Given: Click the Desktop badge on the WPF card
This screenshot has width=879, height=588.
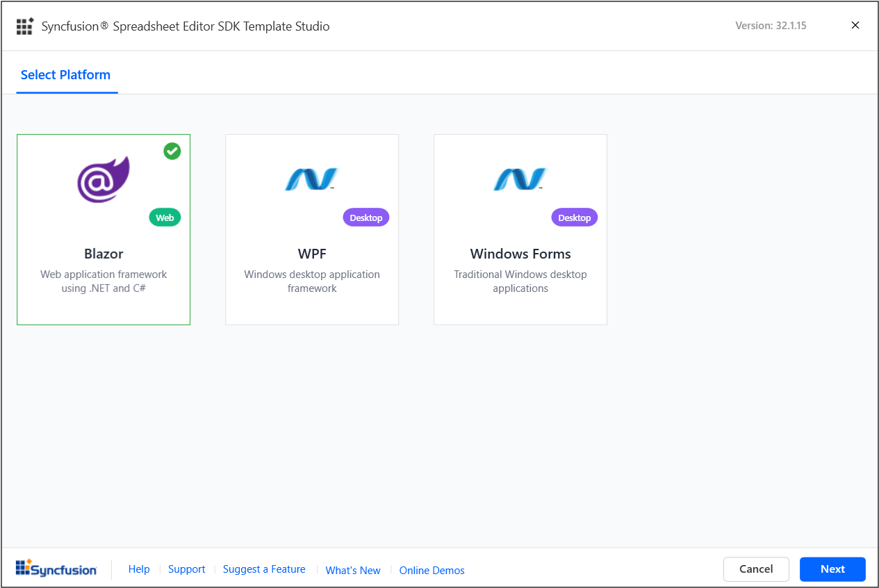Looking at the screenshot, I should (x=365, y=217).
